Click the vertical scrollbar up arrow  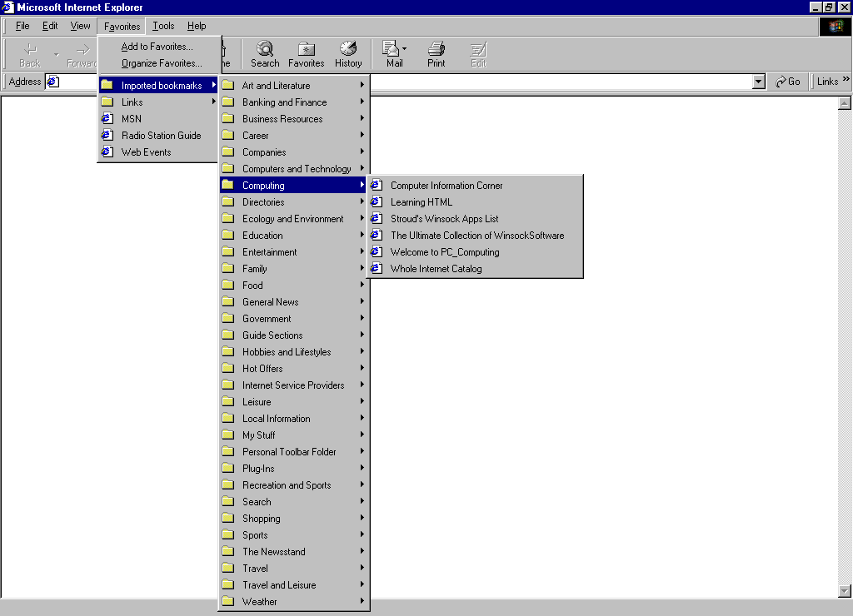(x=845, y=103)
